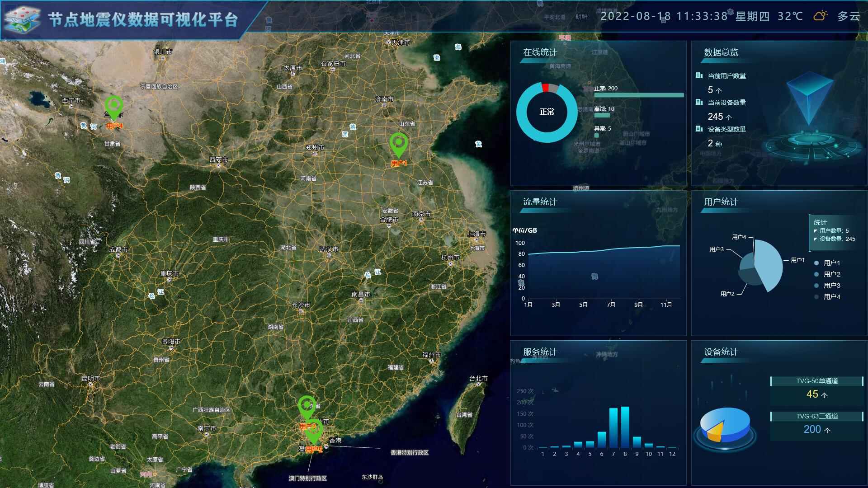Toggle 用户1 legend entry in 用户统计
This screenshot has height=488, width=868.
tap(827, 263)
